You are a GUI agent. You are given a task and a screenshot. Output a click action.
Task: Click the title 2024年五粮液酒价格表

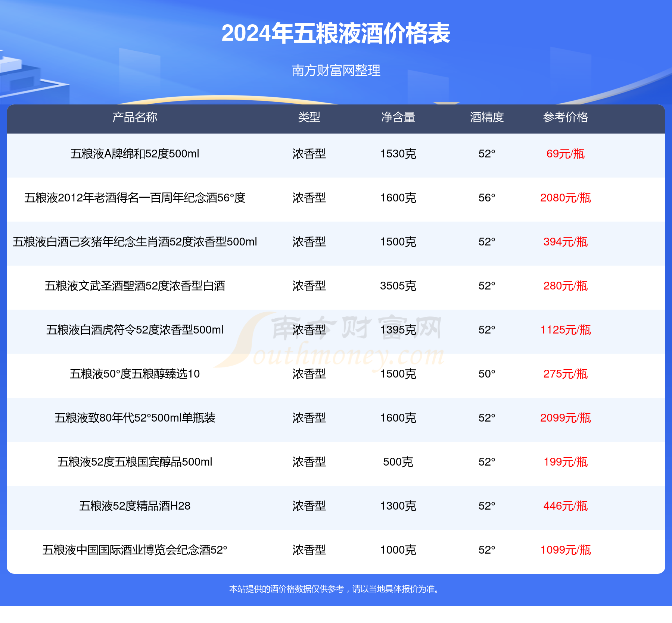[336, 34]
